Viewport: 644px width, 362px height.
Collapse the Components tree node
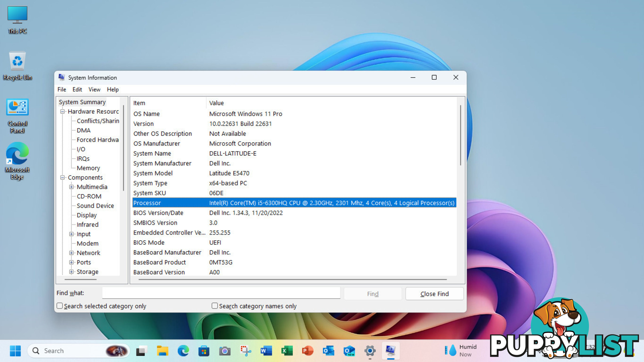pyautogui.click(x=63, y=177)
